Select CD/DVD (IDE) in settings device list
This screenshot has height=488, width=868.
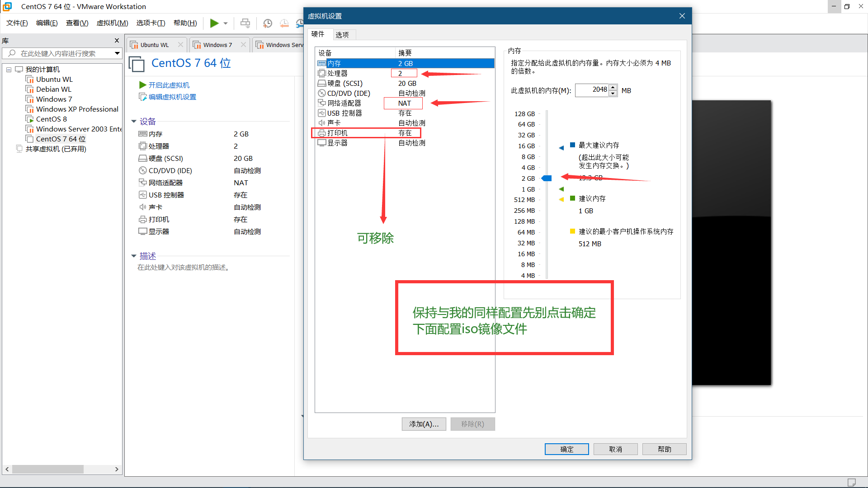pyautogui.click(x=405, y=93)
